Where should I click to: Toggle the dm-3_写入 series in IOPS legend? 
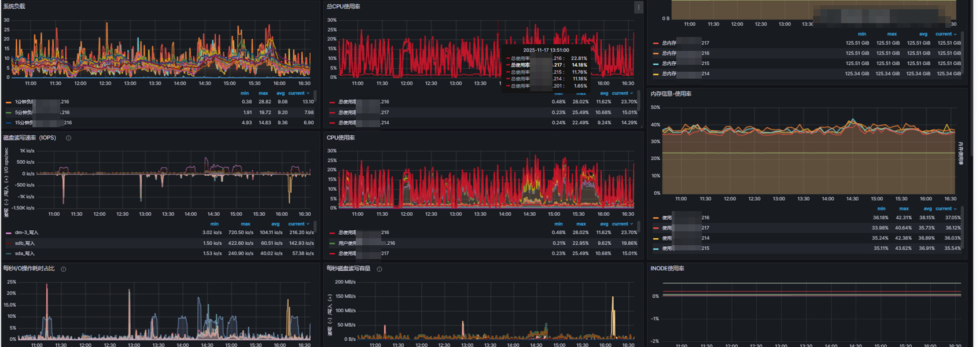pyautogui.click(x=26, y=233)
